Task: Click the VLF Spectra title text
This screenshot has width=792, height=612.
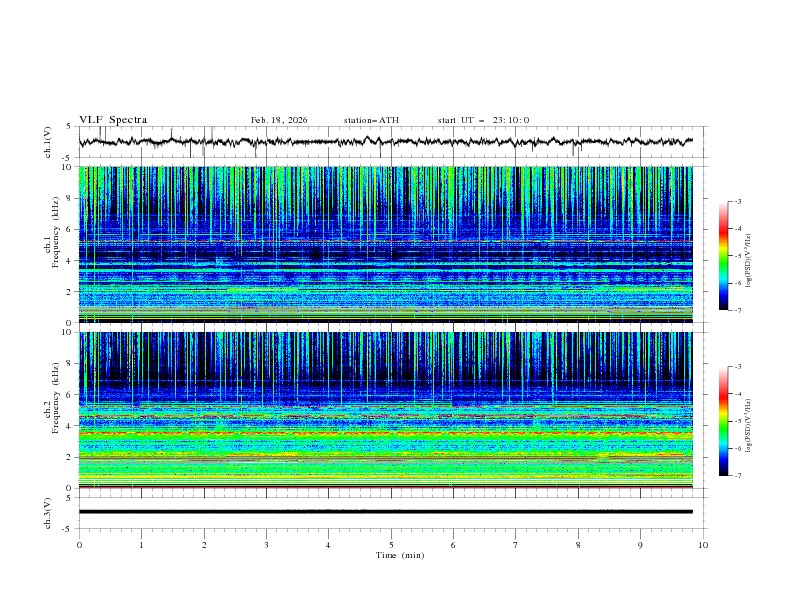Action: [x=113, y=120]
